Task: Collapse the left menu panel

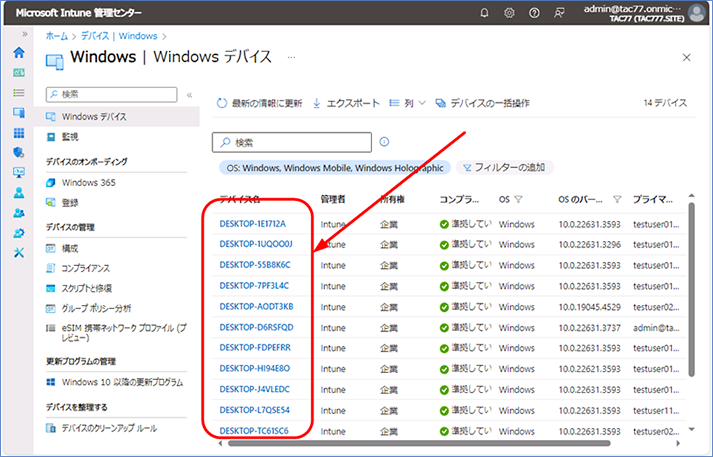Action: [189, 95]
